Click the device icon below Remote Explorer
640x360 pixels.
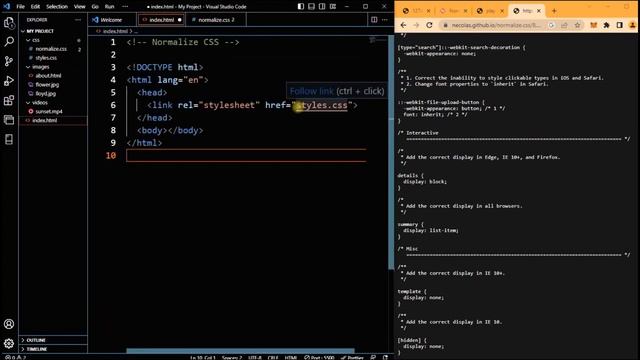pyautogui.click(x=9, y=140)
